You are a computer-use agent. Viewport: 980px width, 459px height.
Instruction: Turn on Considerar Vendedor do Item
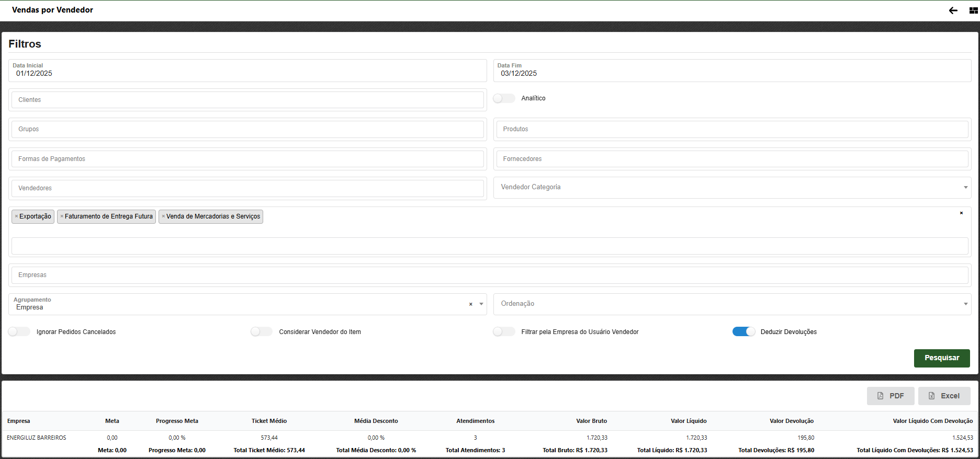pyautogui.click(x=262, y=332)
